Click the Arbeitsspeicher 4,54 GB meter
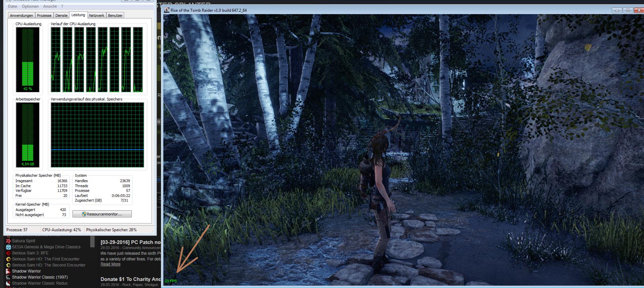This screenshot has height=288, width=644. (x=28, y=135)
